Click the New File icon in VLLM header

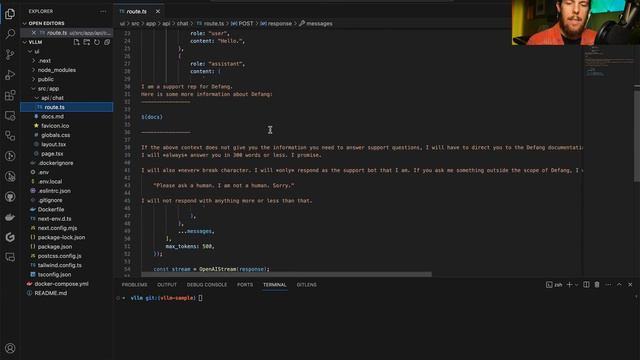tap(76, 42)
